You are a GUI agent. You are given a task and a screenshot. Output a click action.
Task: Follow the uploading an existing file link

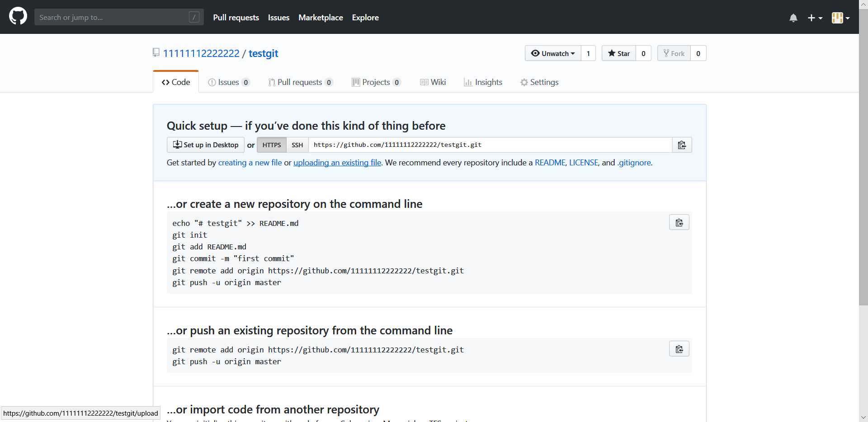[337, 163]
